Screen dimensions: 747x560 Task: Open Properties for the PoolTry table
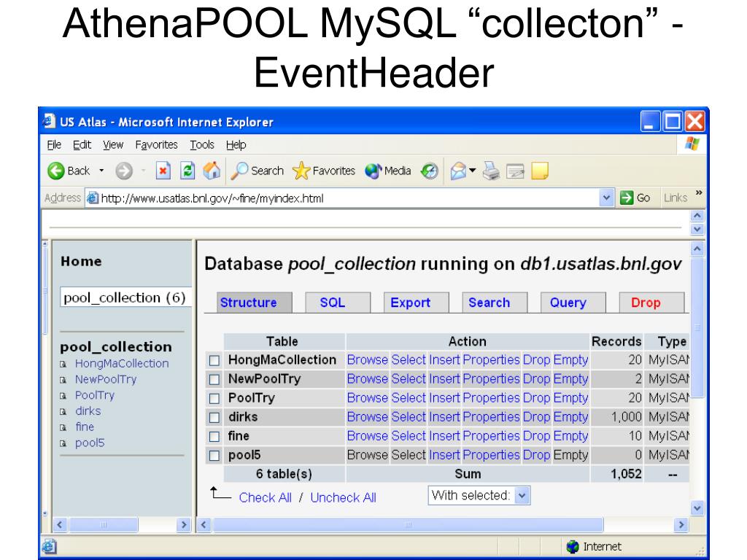coord(491,397)
